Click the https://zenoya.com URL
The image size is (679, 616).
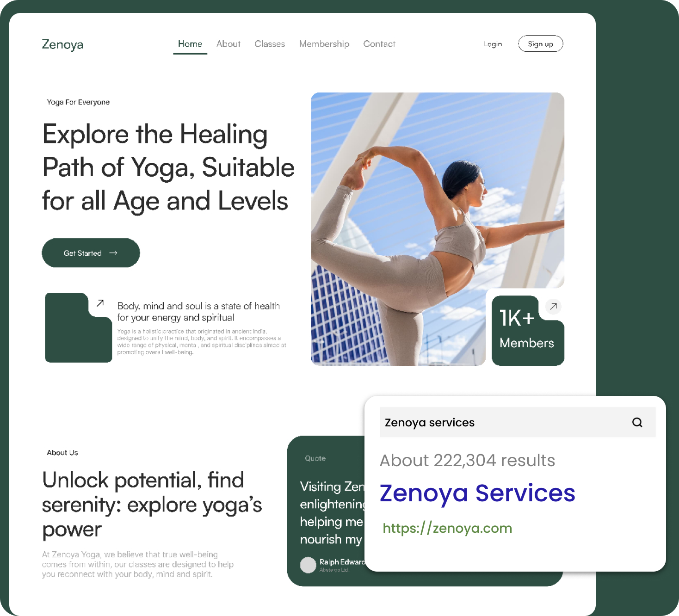click(x=447, y=528)
